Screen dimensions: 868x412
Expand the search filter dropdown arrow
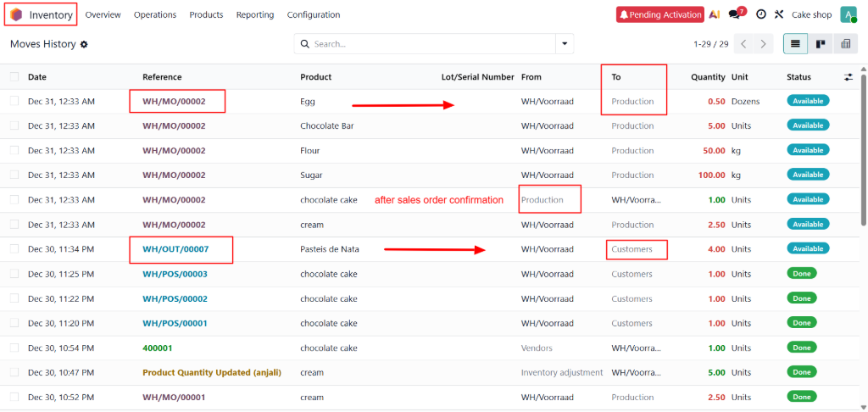[x=565, y=44]
